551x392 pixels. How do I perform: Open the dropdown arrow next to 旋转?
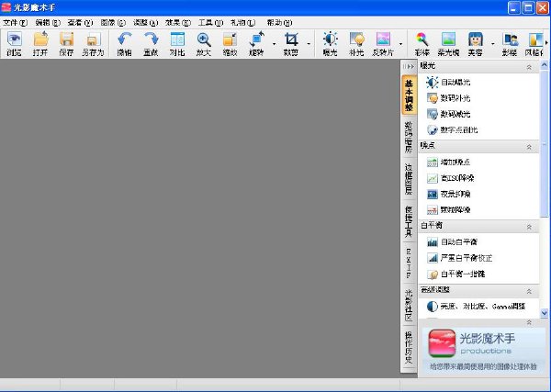click(272, 43)
